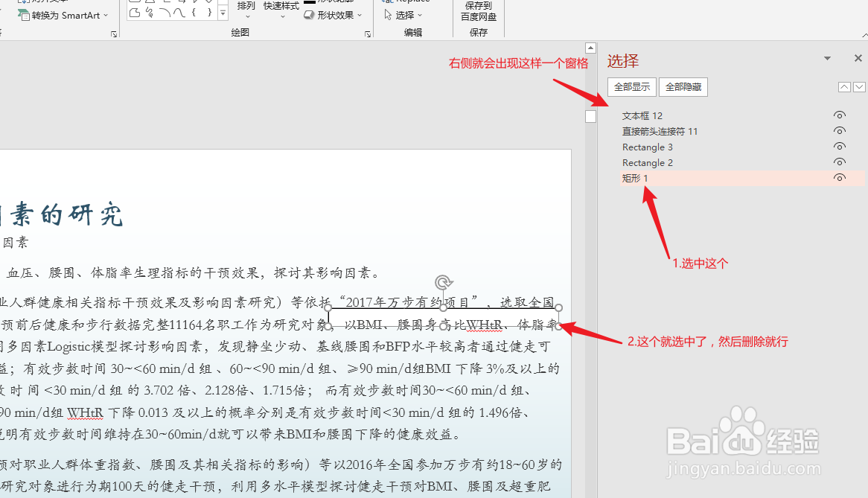Click slide scrollbar up arrow
868x498 pixels.
coord(590,48)
